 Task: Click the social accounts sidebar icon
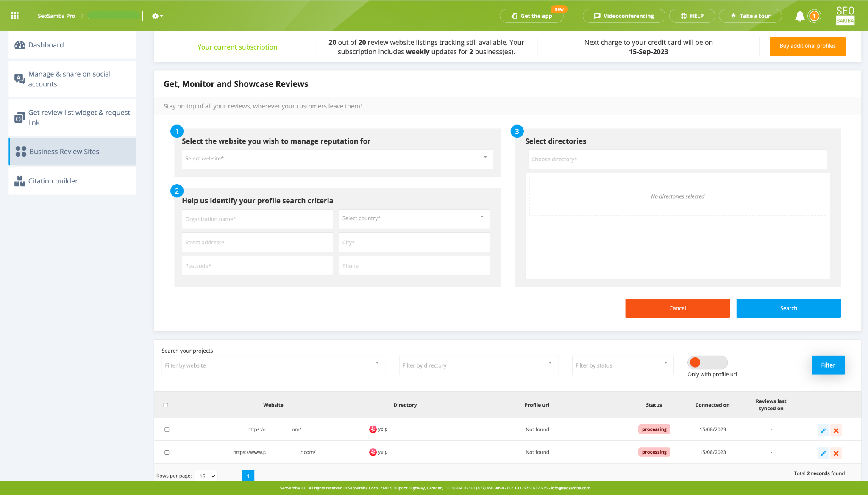coord(19,79)
